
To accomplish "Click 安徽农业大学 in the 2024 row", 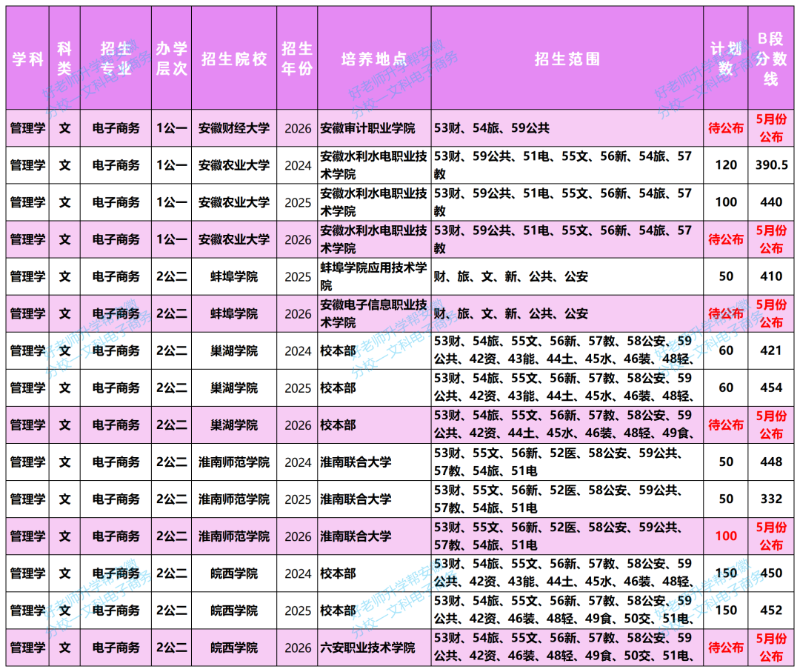I will [x=234, y=165].
